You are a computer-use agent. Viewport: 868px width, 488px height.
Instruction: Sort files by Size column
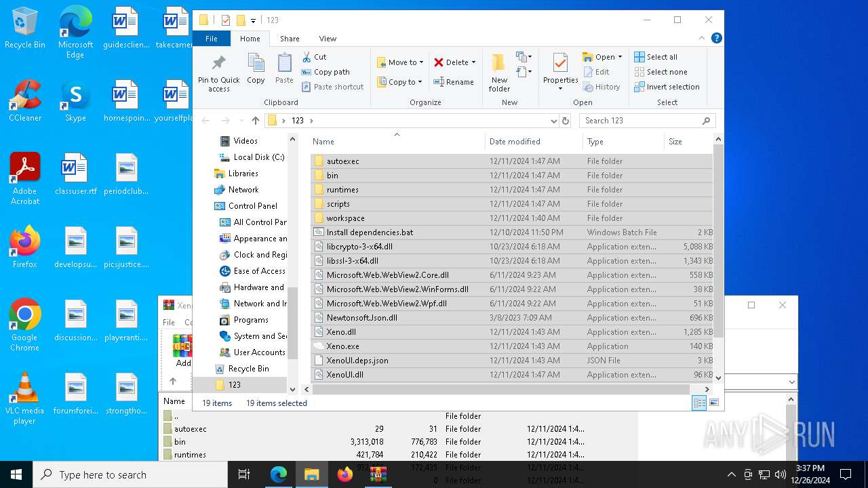(x=688, y=141)
